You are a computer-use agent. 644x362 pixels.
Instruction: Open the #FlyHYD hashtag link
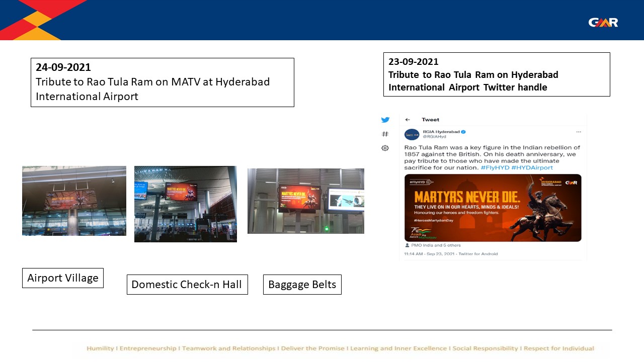tap(495, 167)
